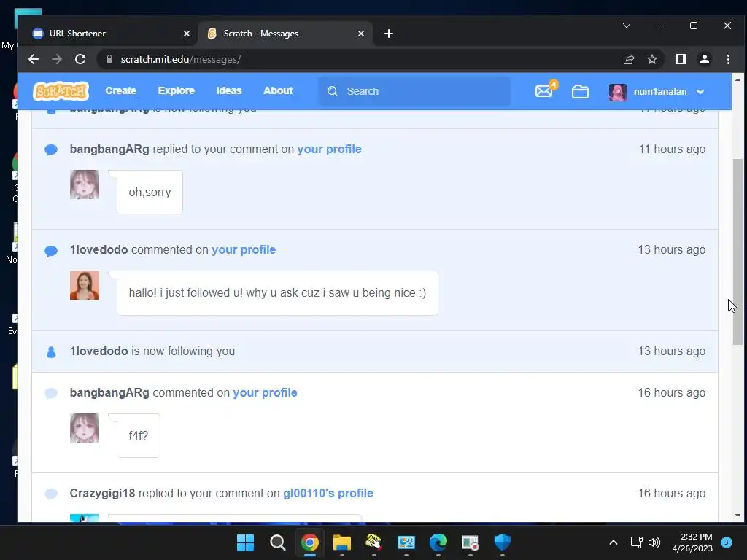Open the About menu item

[x=278, y=90]
